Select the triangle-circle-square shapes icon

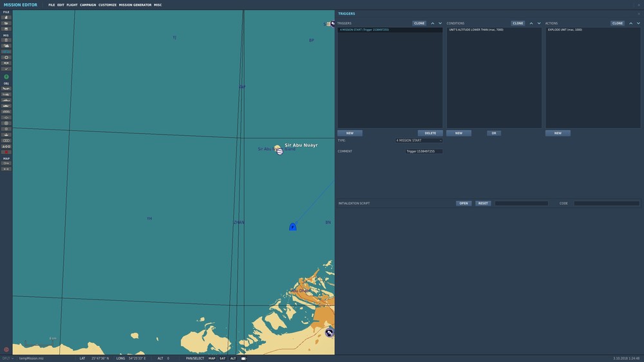click(x=6, y=146)
